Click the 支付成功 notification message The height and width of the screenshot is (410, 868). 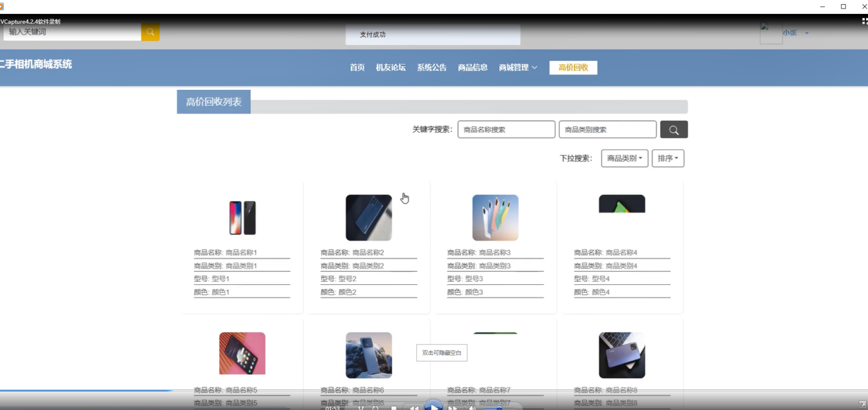[x=373, y=35]
